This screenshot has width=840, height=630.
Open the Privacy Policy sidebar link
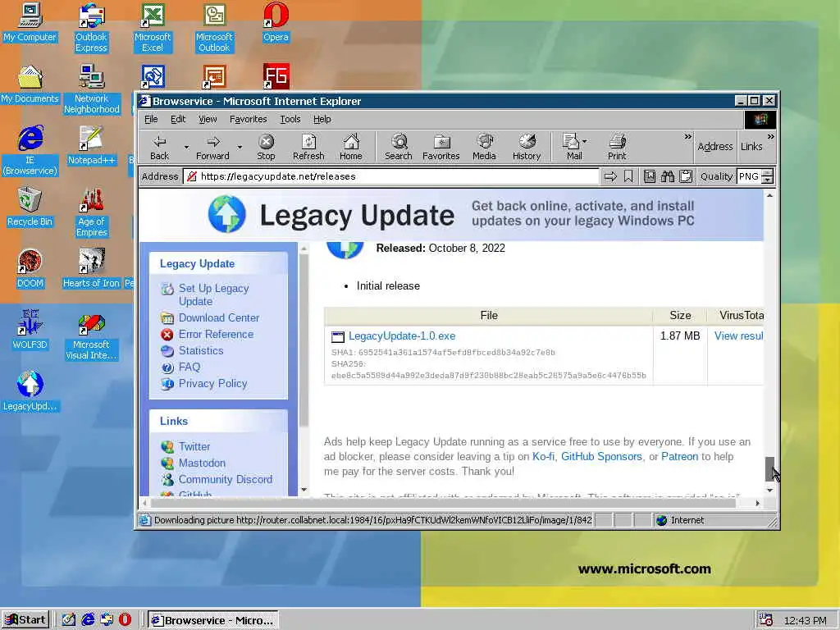point(212,384)
